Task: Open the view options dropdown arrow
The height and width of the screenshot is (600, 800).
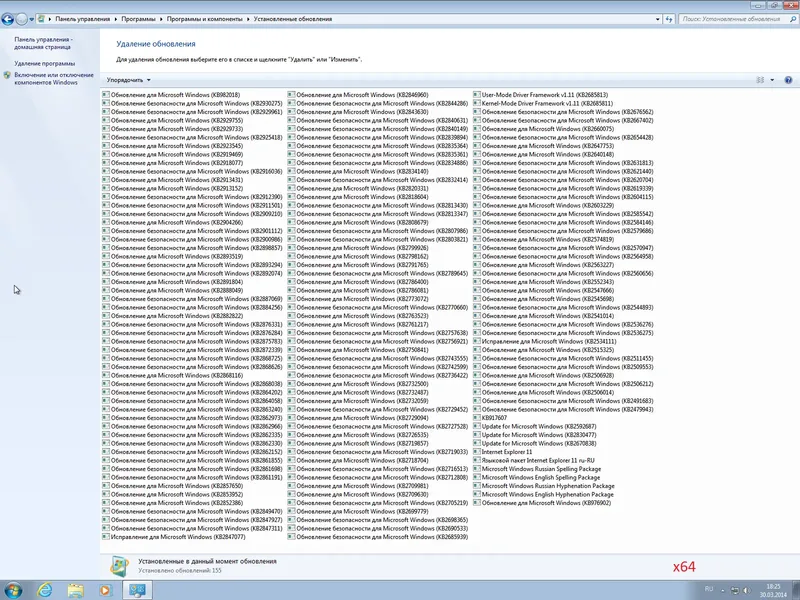Action: [772, 80]
